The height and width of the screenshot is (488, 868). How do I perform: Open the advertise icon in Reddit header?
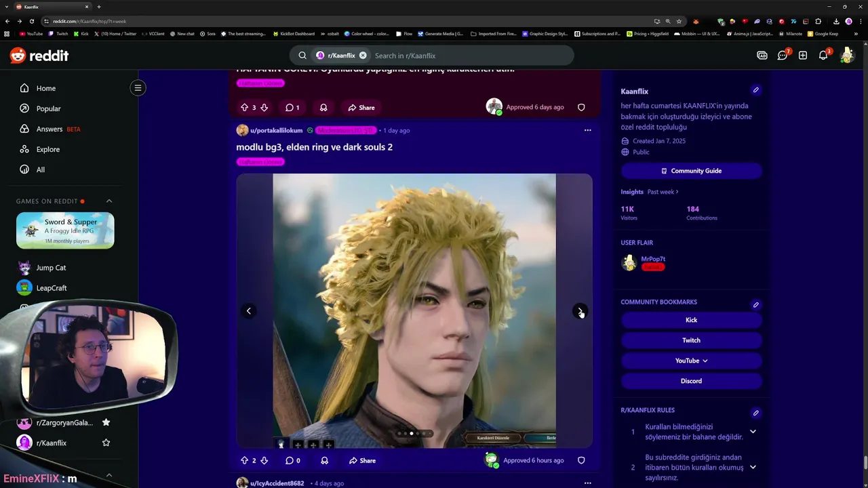pos(762,56)
